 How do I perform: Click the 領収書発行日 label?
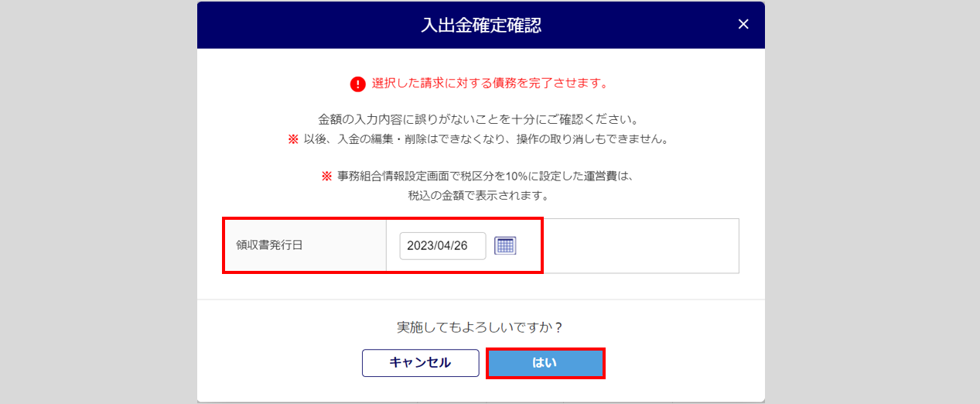(269, 245)
